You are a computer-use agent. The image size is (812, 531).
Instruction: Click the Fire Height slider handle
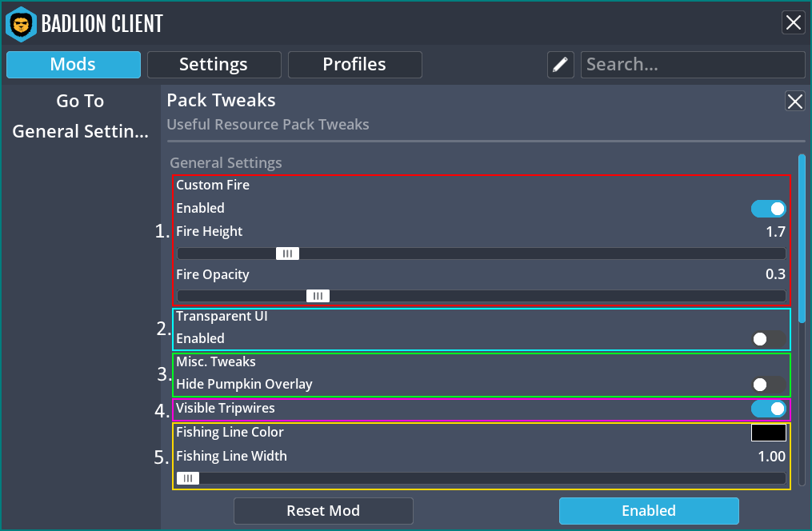click(x=287, y=254)
